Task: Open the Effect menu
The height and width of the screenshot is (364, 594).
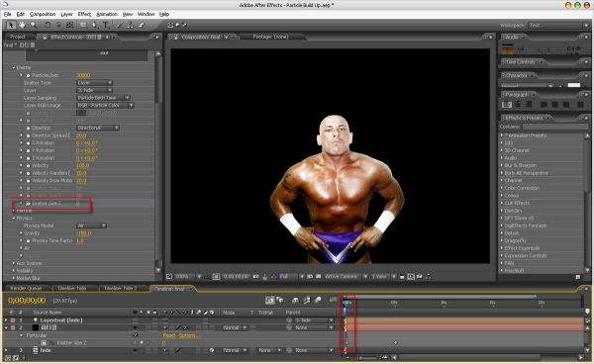Action: point(84,14)
